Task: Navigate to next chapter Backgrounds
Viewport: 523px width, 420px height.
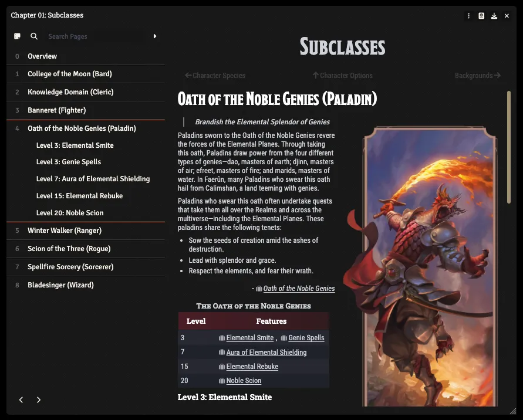Action: coord(477,76)
